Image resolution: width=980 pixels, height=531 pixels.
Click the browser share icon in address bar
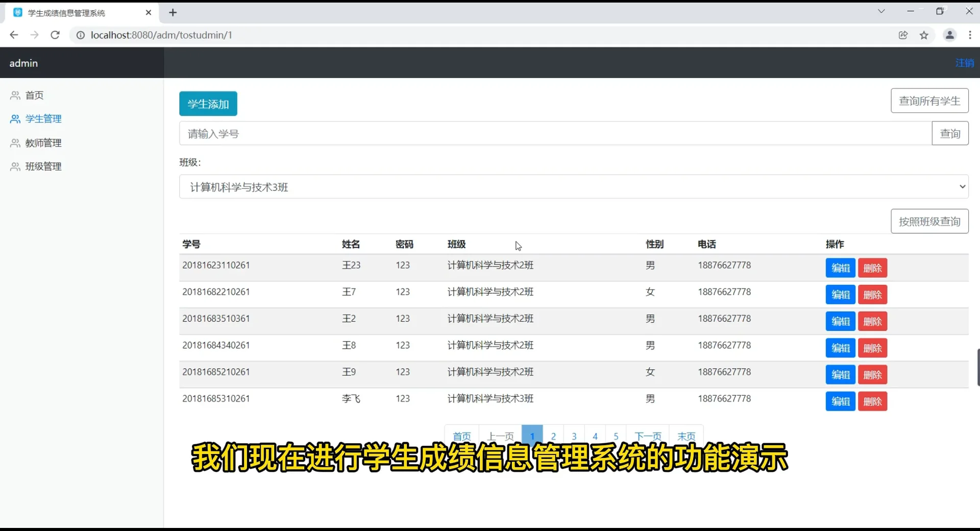pos(903,35)
